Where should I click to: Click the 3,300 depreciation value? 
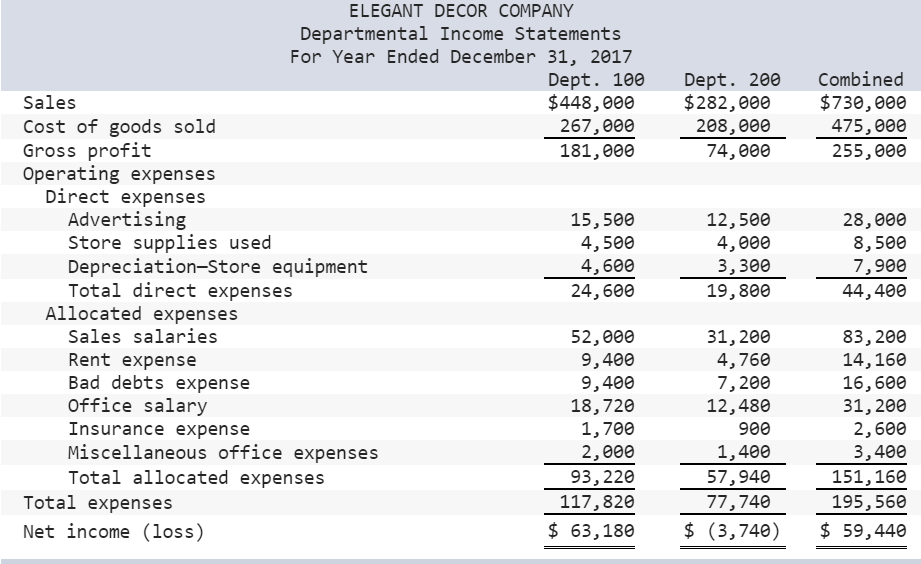pyautogui.click(x=744, y=266)
